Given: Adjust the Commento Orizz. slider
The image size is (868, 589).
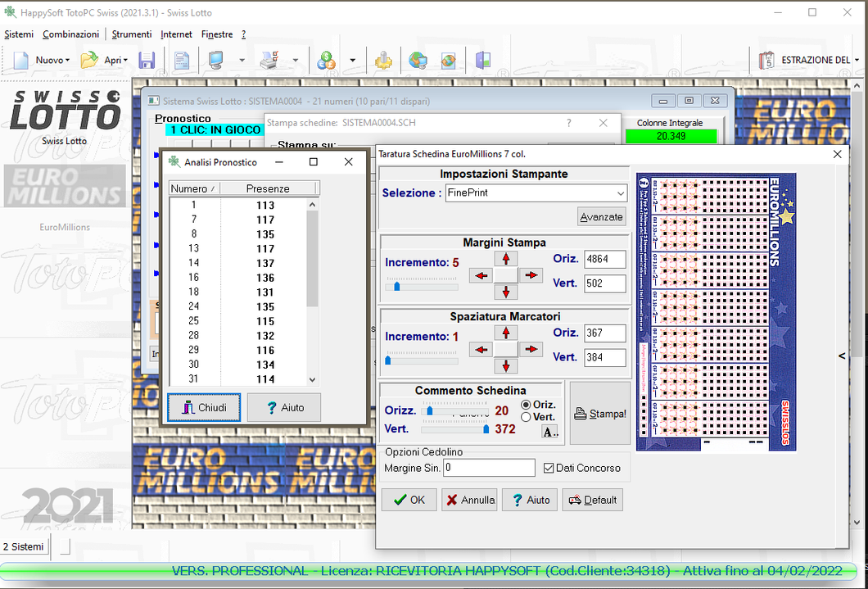Looking at the screenshot, I should [x=455, y=410].
